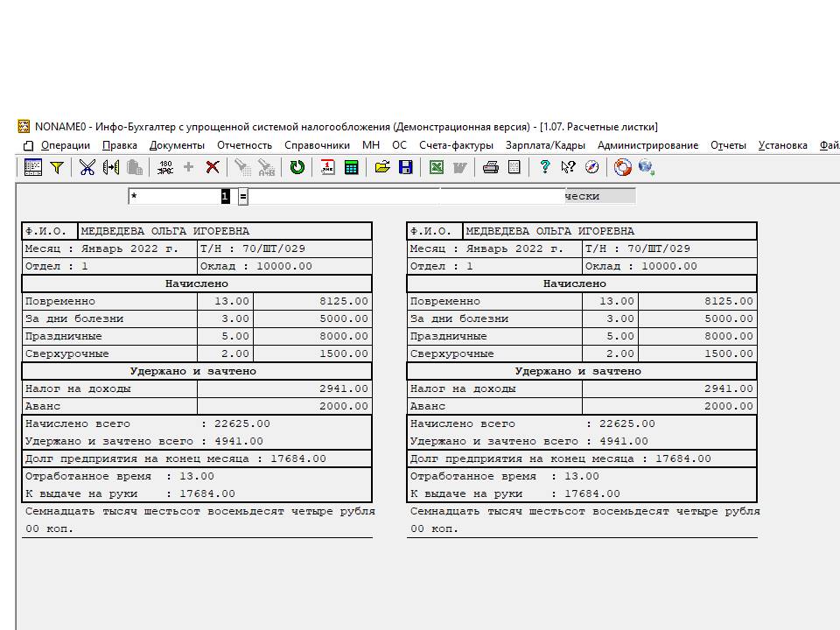The height and width of the screenshot is (630, 840).
Task: Select 'Праздничные' label in right payslip
Action: 448,336
